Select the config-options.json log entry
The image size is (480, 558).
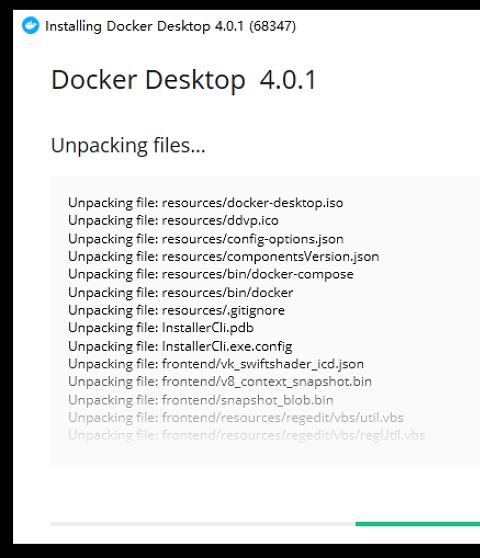[206, 239]
